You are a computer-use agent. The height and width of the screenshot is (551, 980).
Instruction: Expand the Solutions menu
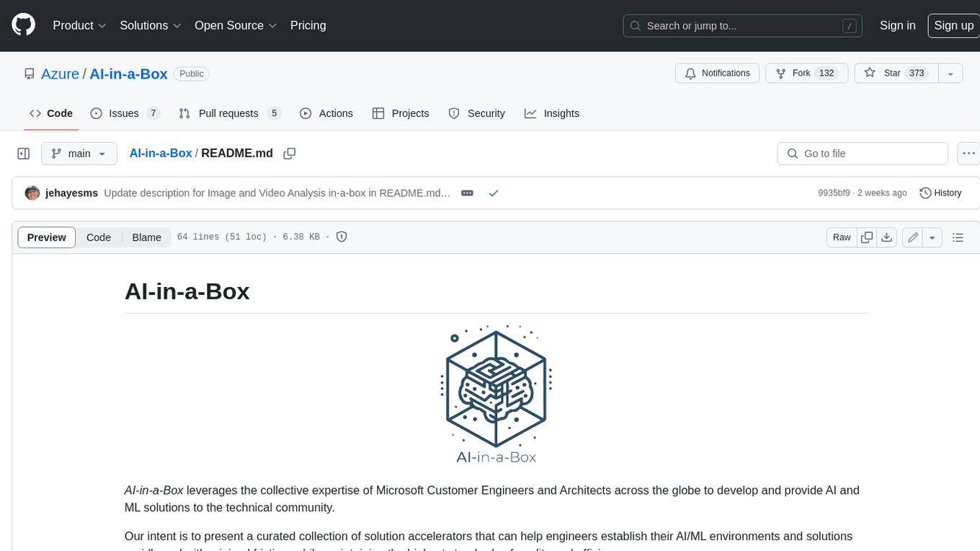151,25
